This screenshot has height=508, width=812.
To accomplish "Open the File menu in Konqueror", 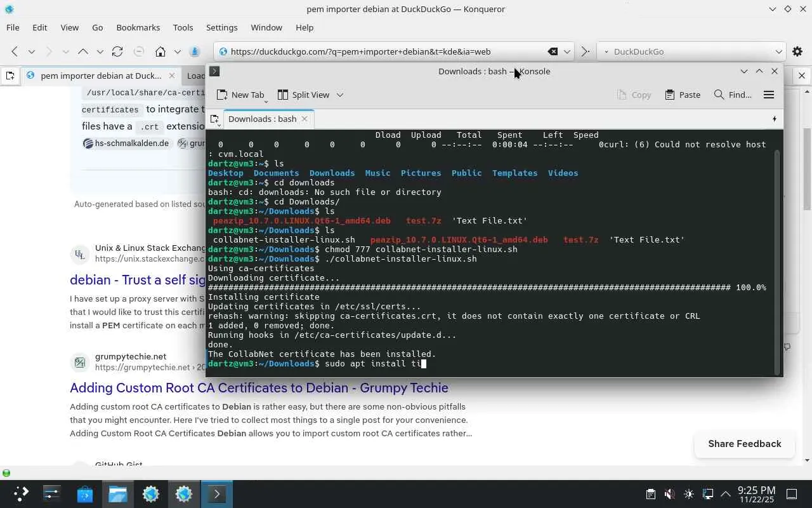I will point(13,27).
